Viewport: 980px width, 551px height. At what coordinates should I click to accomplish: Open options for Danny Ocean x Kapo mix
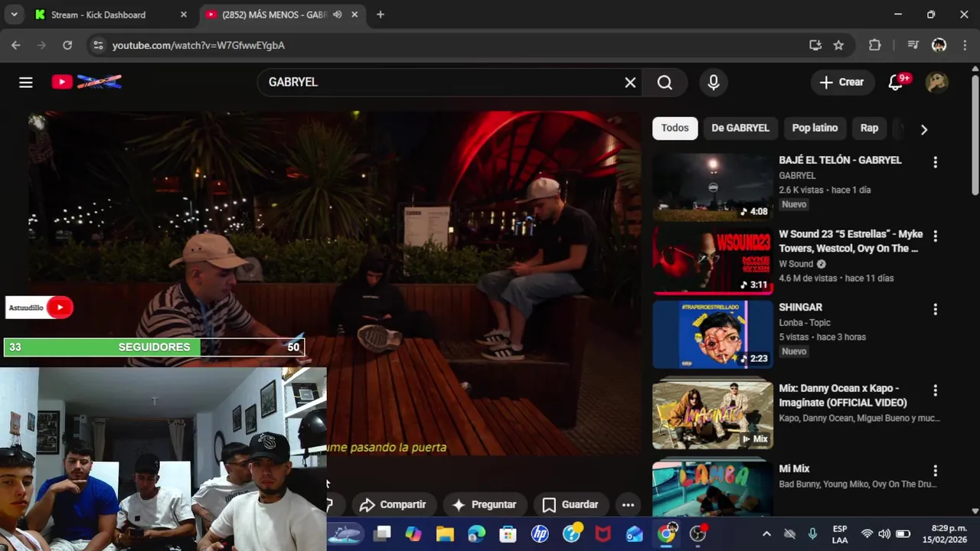pos(935,390)
